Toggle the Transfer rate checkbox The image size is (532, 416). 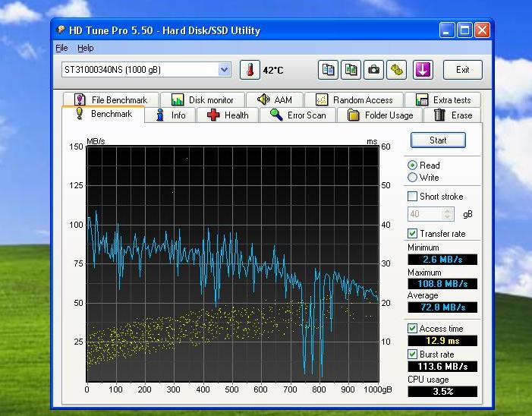pyautogui.click(x=412, y=234)
